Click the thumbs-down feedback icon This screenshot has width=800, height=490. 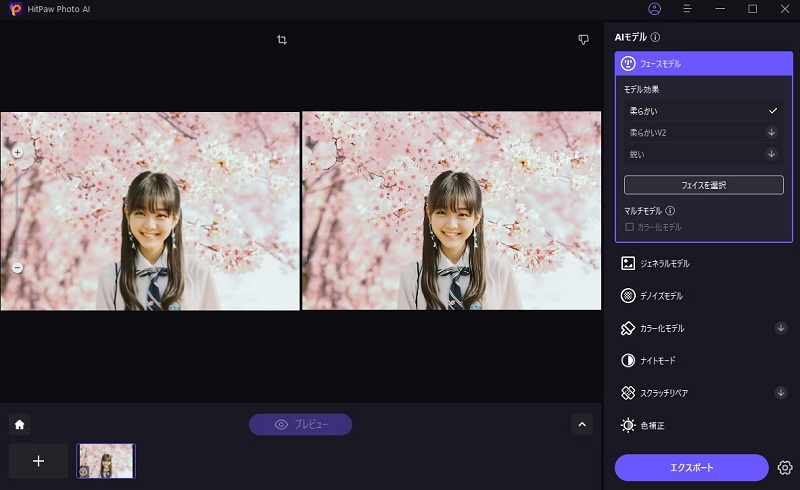pos(583,40)
